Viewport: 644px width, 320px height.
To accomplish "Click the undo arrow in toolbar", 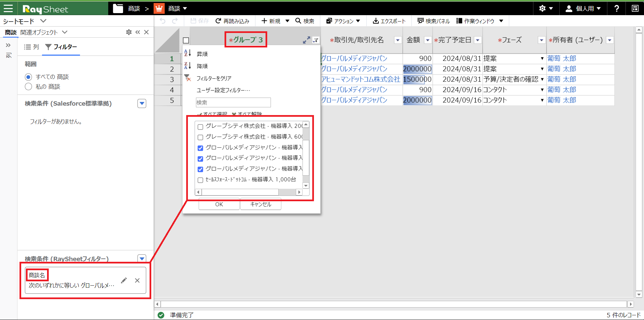I will [x=163, y=21].
